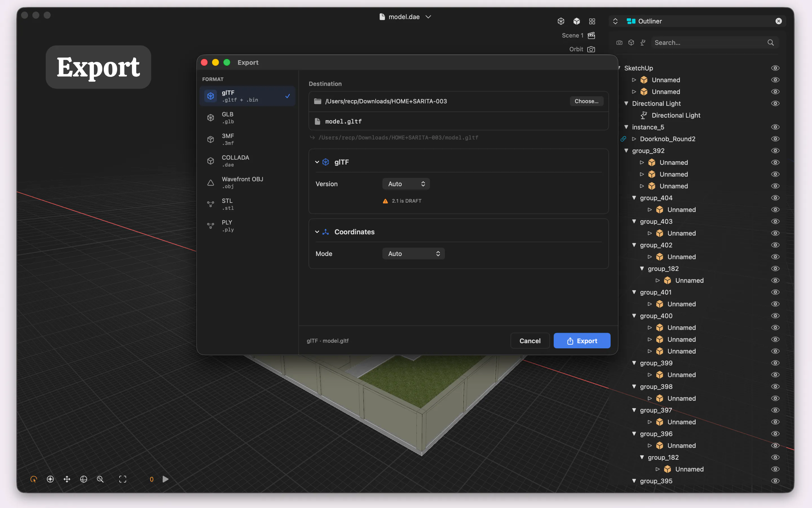Select the pan move tool icon
Viewport: 812px width, 508px height.
pyautogui.click(x=67, y=479)
